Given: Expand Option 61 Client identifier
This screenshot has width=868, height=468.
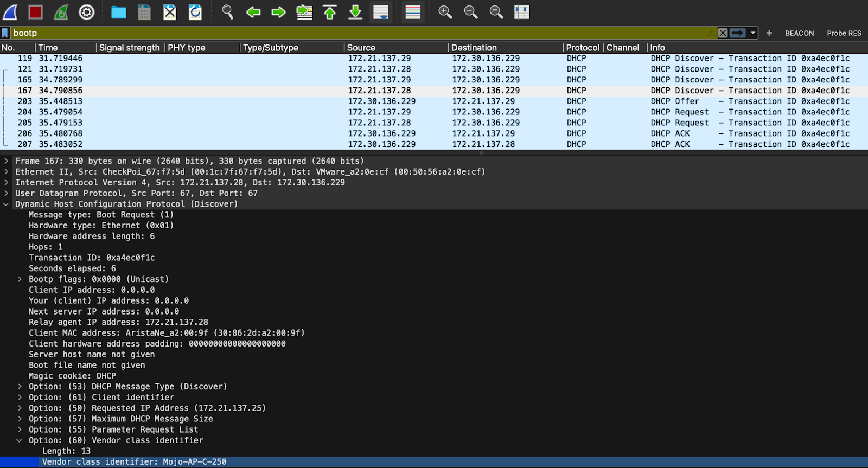Looking at the screenshot, I should click(x=20, y=398).
